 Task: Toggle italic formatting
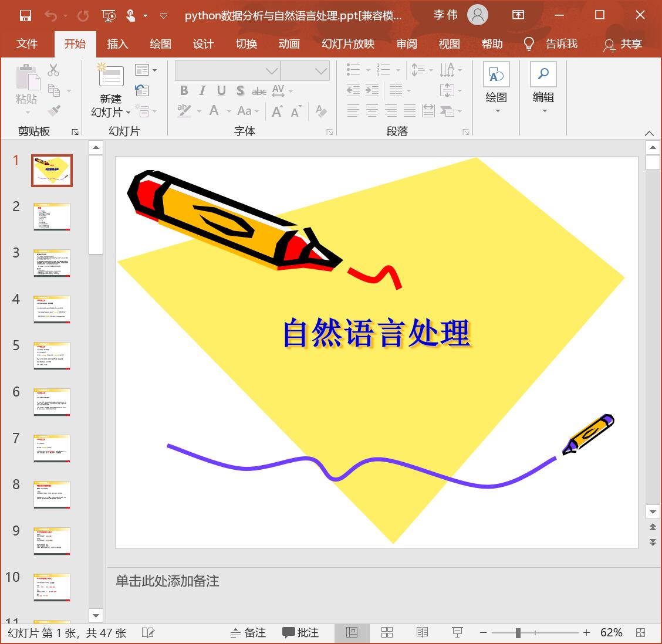point(202,91)
